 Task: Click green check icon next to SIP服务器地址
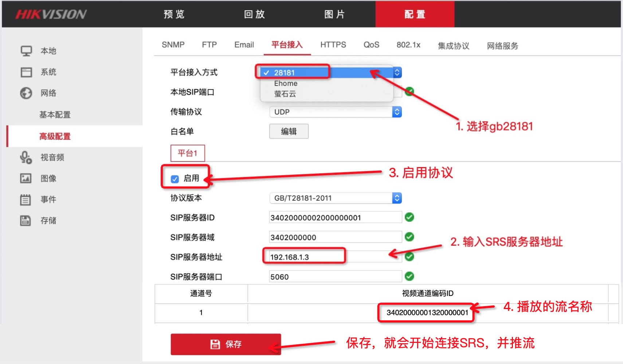[410, 257]
